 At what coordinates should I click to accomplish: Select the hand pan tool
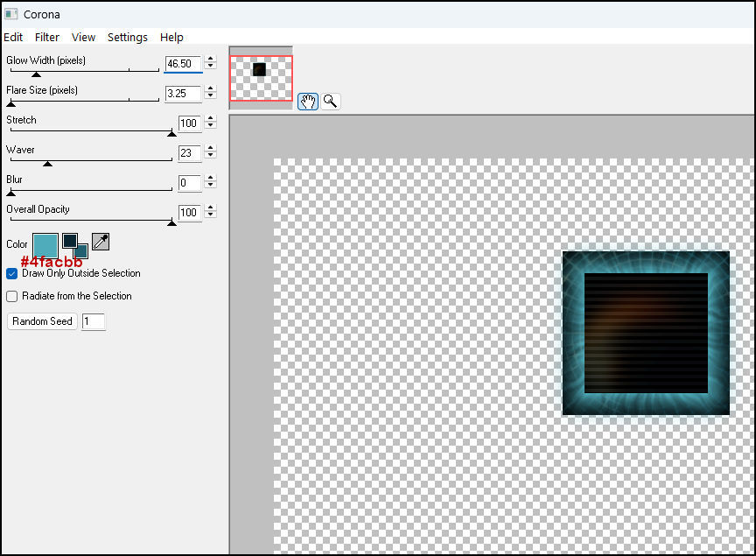307,102
